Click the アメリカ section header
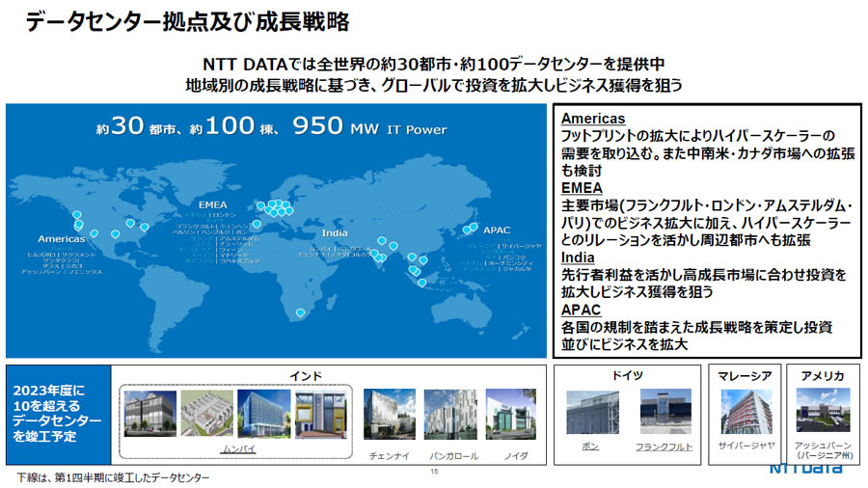868x488 pixels. click(x=823, y=376)
